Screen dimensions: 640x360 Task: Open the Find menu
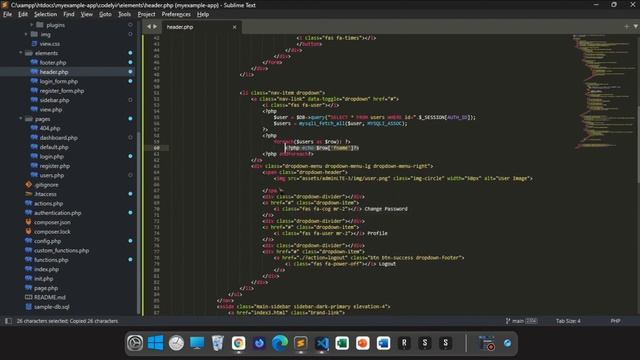[69, 14]
